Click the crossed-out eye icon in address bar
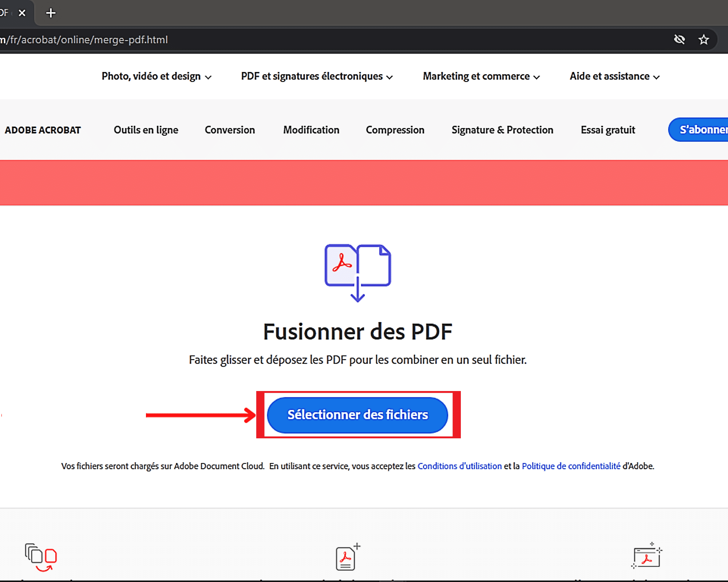The width and height of the screenshot is (728, 582). coord(679,39)
